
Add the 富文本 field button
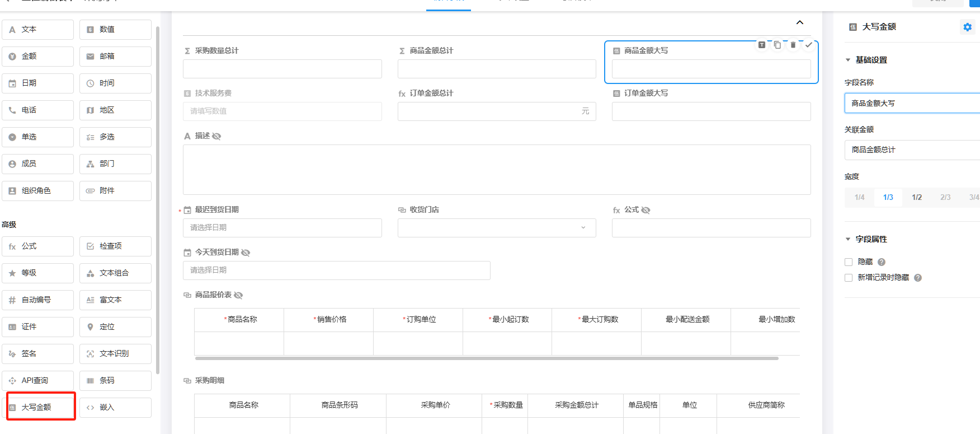tap(115, 300)
